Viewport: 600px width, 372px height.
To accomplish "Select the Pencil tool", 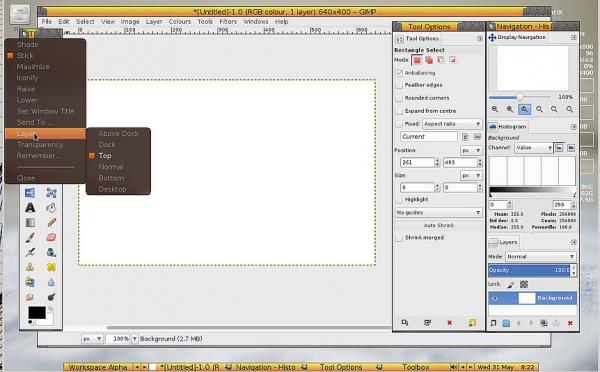I will [x=52, y=222].
